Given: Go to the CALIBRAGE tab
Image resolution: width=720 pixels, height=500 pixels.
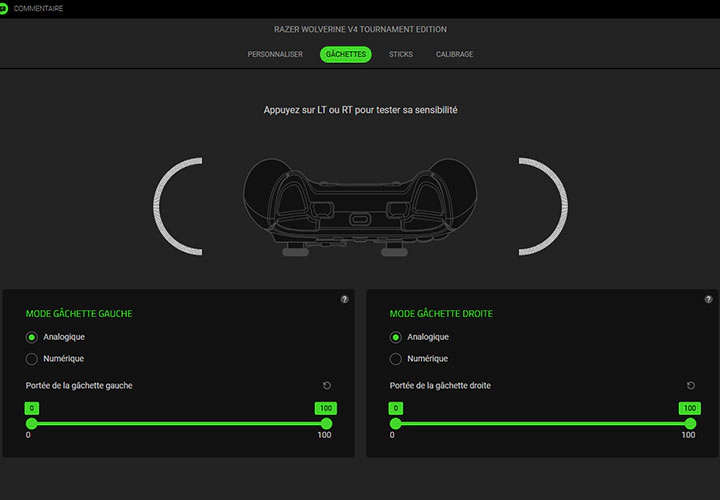Looking at the screenshot, I should (x=455, y=54).
